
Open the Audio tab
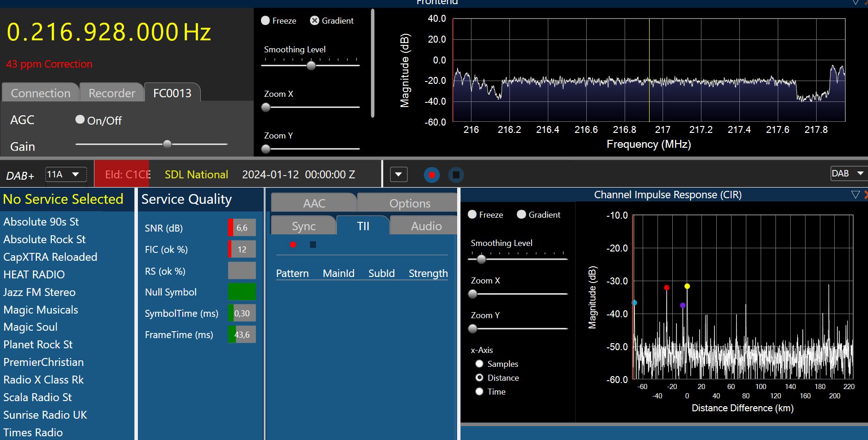[426, 226]
